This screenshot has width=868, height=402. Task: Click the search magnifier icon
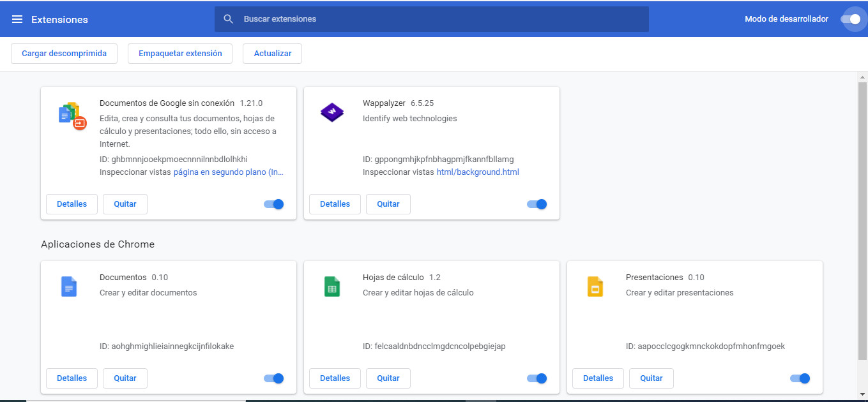pyautogui.click(x=229, y=19)
